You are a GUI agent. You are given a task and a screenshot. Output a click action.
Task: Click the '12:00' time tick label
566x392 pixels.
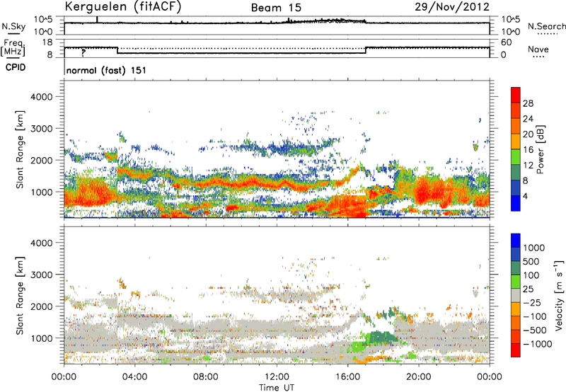point(277,377)
